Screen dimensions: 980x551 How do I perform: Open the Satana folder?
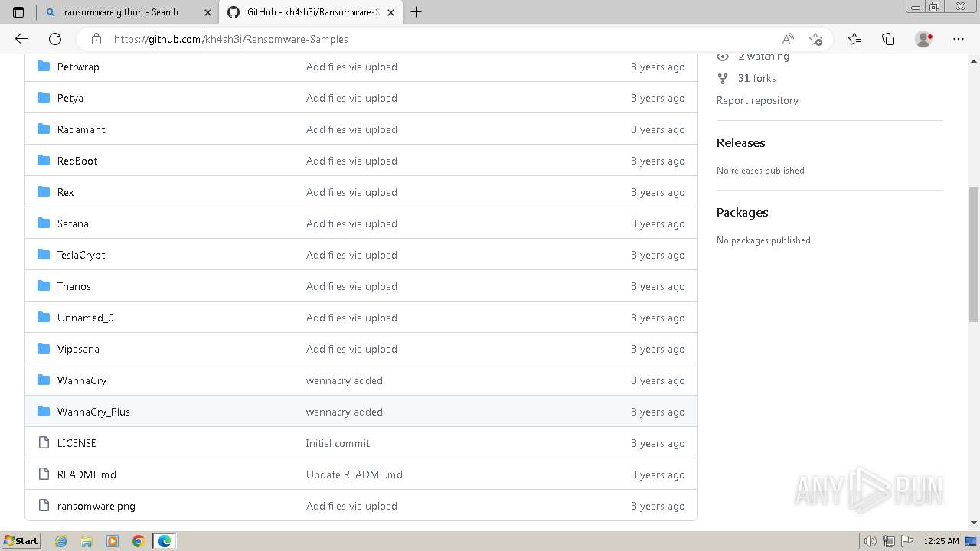73,223
